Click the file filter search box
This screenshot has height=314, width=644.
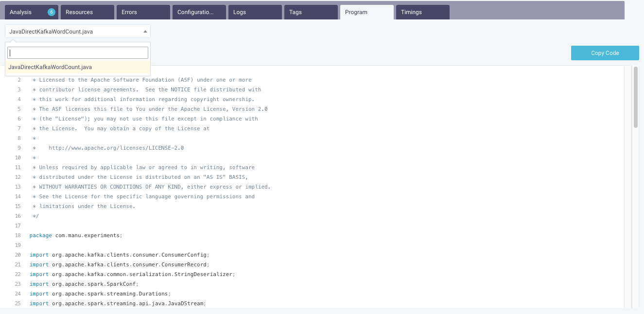click(77, 52)
